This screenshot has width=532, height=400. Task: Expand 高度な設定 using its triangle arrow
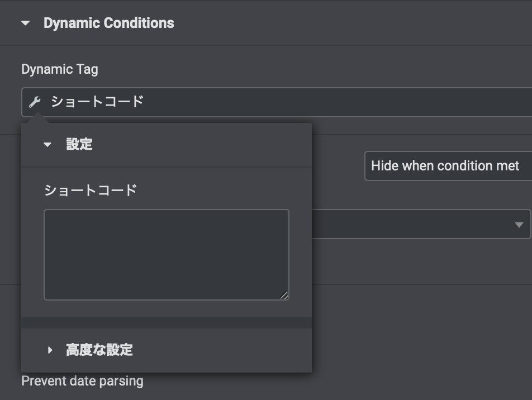50,350
